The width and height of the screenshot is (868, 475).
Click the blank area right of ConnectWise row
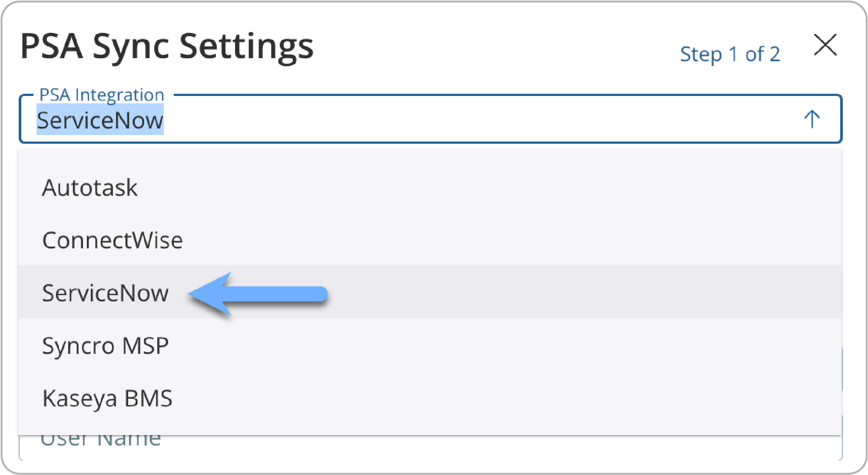[478, 241]
